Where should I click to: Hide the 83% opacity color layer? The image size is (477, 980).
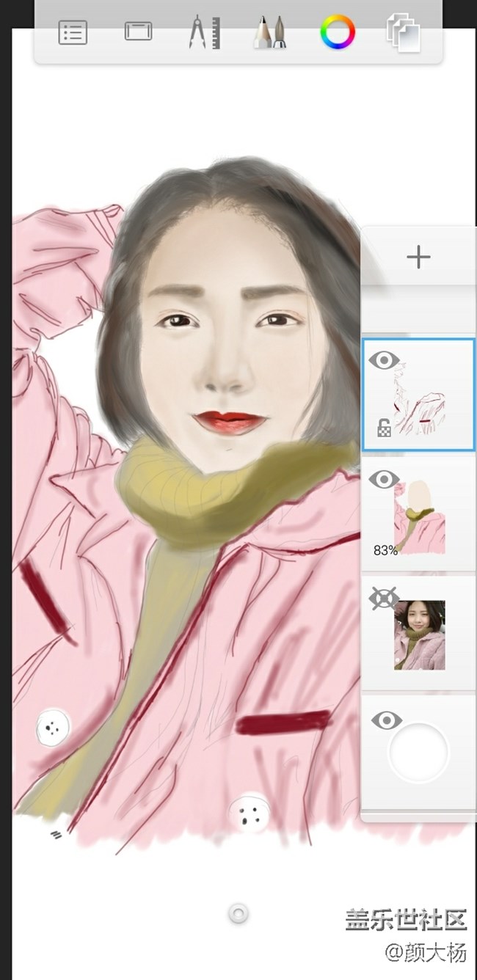[384, 480]
